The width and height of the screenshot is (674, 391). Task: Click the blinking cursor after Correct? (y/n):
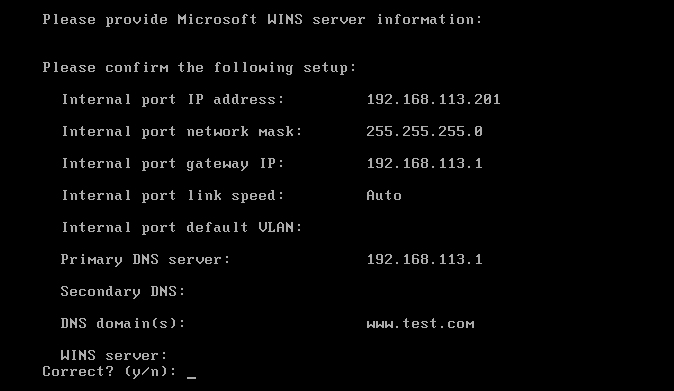point(191,378)
